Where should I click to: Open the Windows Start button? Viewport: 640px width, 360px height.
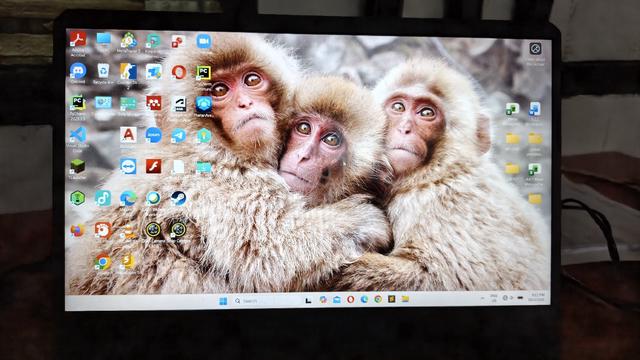(x=223, y=301)
